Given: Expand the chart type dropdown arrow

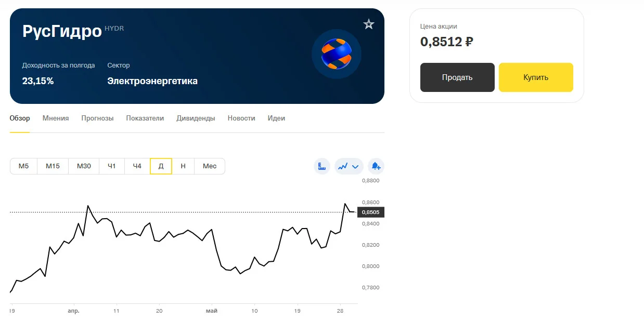Looking at the screenshot, I should 356,167.
